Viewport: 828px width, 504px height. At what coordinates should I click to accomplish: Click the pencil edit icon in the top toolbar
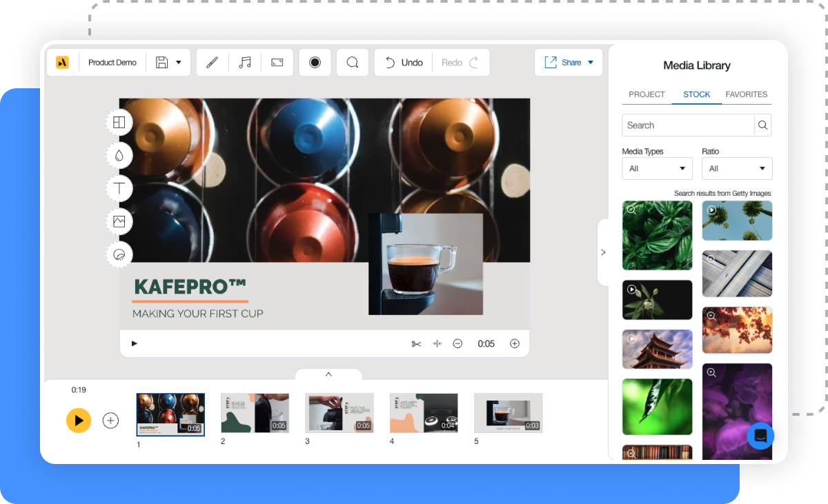click(x=212, y=62)
